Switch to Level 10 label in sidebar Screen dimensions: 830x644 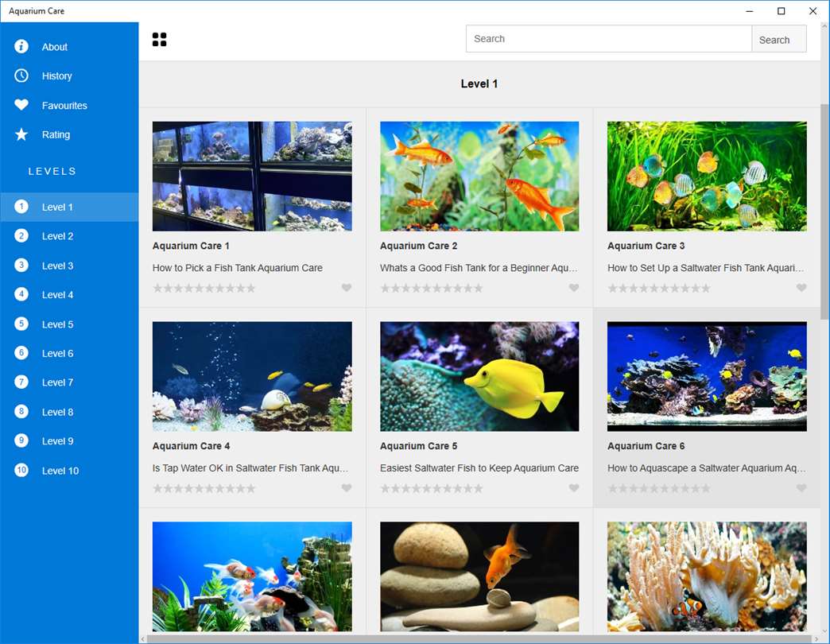60,471
